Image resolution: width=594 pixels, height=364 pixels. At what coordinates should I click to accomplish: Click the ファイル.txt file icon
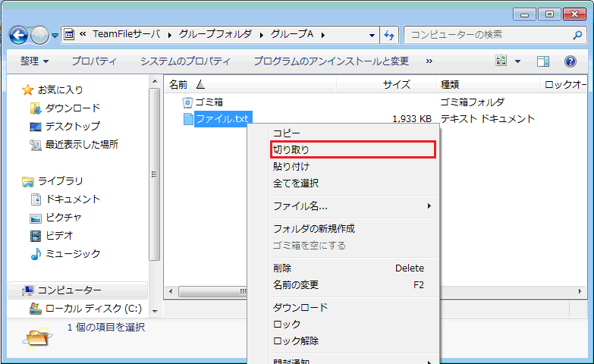click(x=188, y=119)
